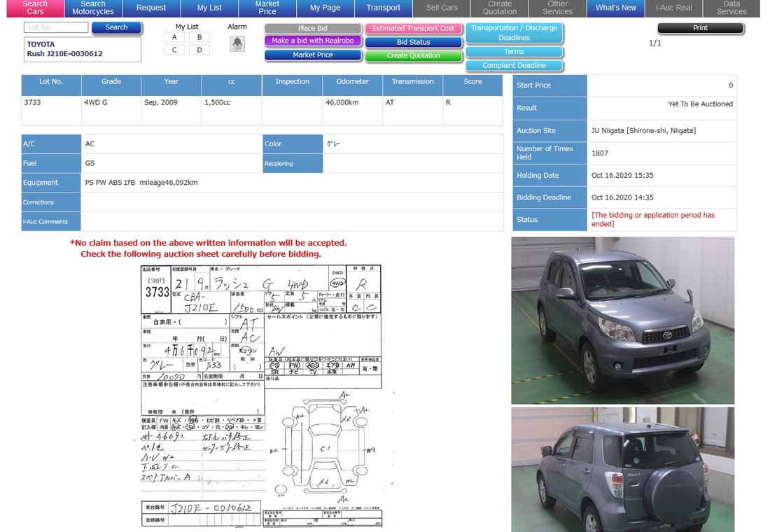Open the rear view car photo
The width and height of the screenshot is (770, 532).
(623, 469)
